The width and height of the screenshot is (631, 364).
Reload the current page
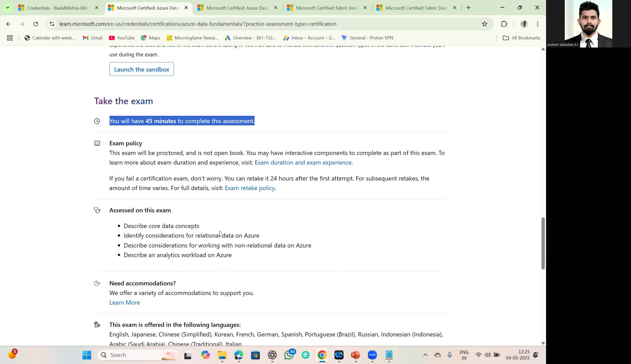point(36,24)
